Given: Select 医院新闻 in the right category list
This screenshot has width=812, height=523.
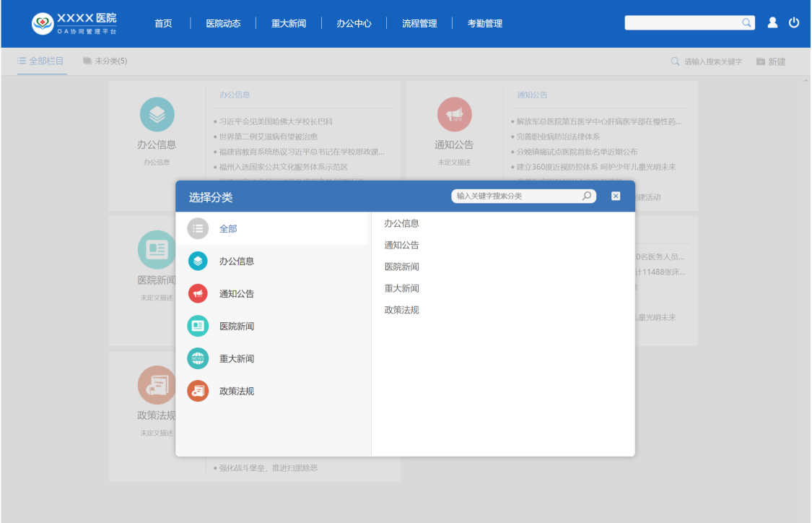Looking at the screenshot, I should 401,267.
